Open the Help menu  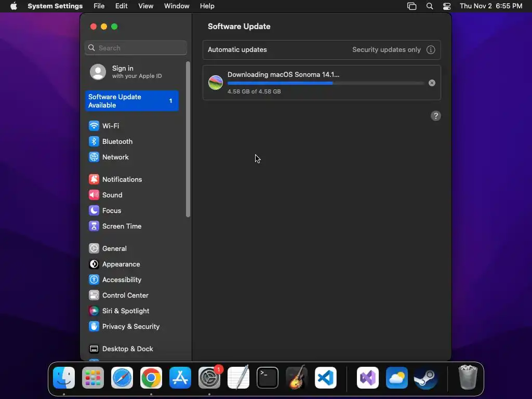coord(207,6)
